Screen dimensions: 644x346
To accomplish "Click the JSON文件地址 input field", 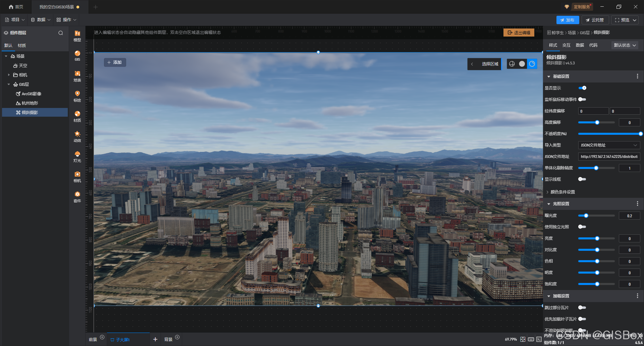I will 609,157.
